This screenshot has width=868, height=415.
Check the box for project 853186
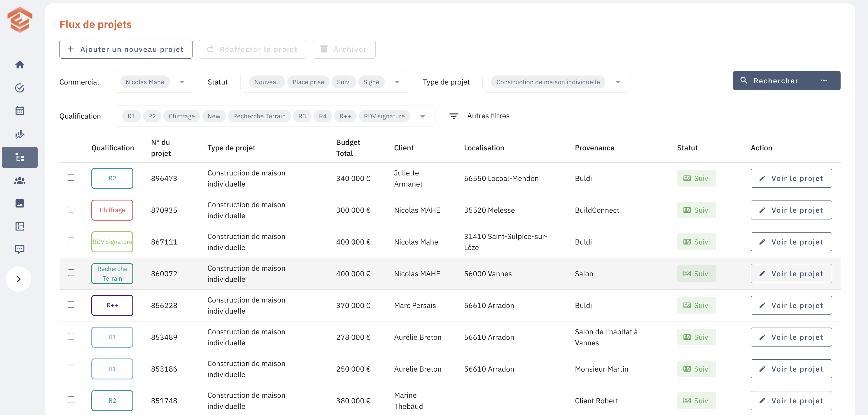pyautogui.click(x=71, y=368)
